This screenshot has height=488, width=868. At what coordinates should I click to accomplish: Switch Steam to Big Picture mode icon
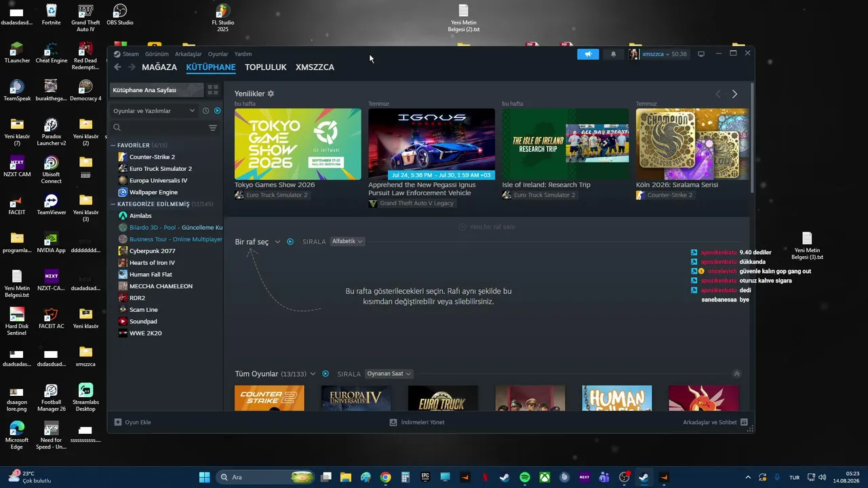tap(701, 54)
